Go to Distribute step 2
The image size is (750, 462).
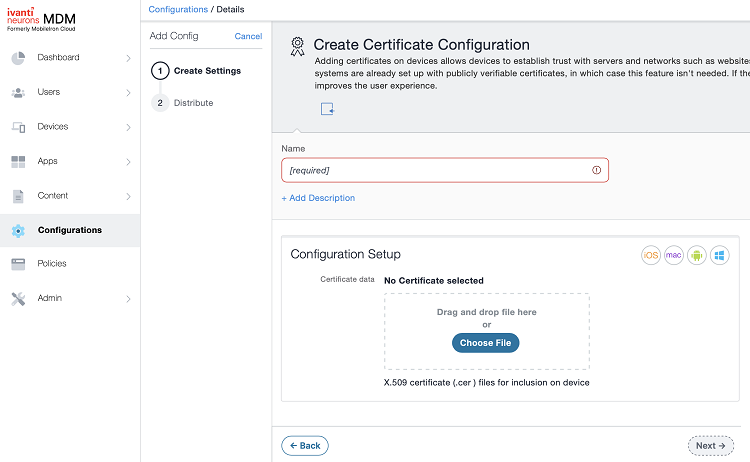click(x=192, y=103)
